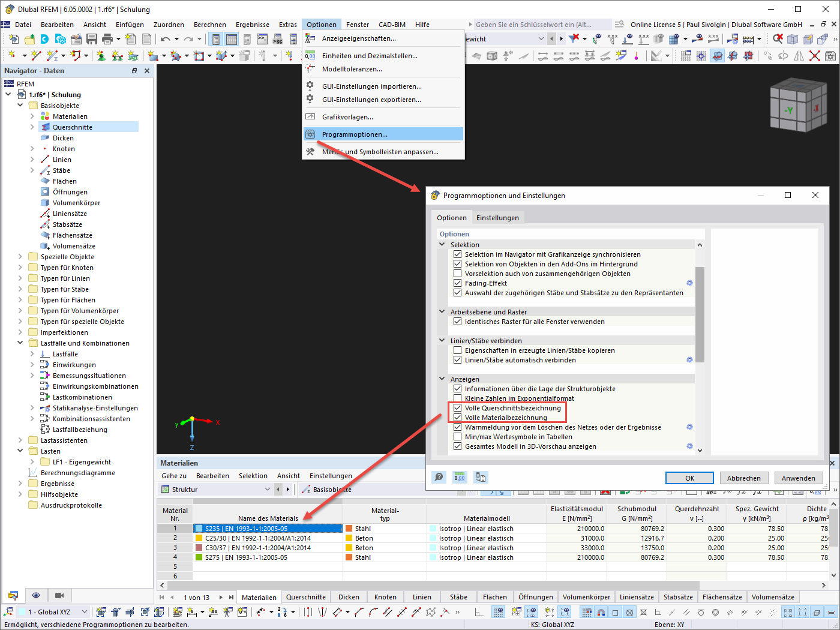Click the navigator data icon at bottom left

click(x=13, y=595)
